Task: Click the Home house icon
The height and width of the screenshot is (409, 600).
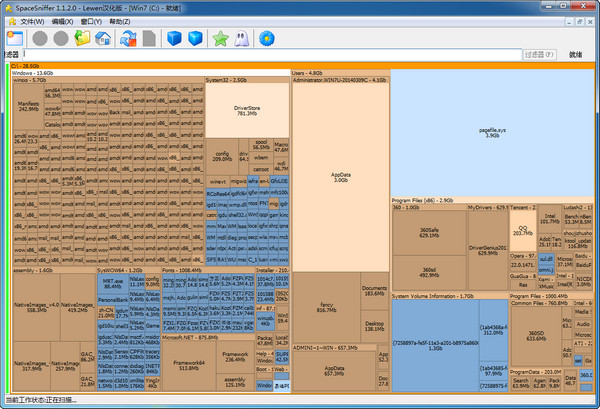Action: (102, 38)
